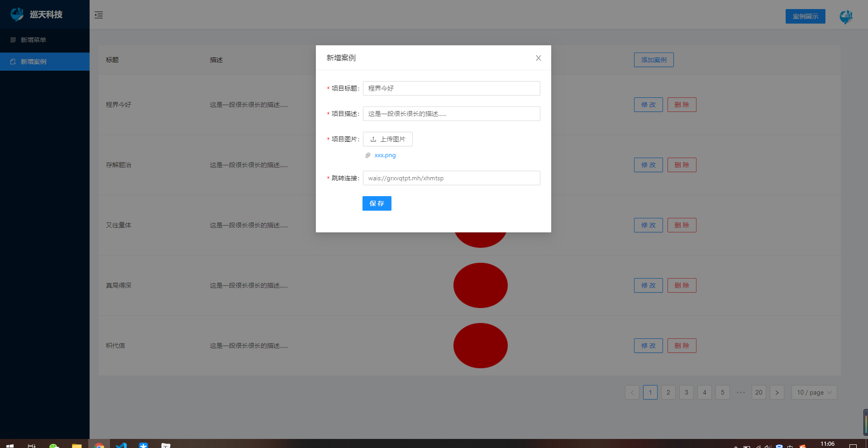
Task: Select page 1 in pagination
Action: [x=650, y=392]
